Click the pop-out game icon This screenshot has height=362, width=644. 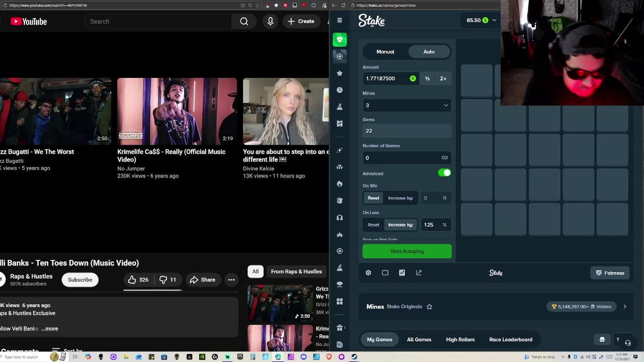pos(419,273)
